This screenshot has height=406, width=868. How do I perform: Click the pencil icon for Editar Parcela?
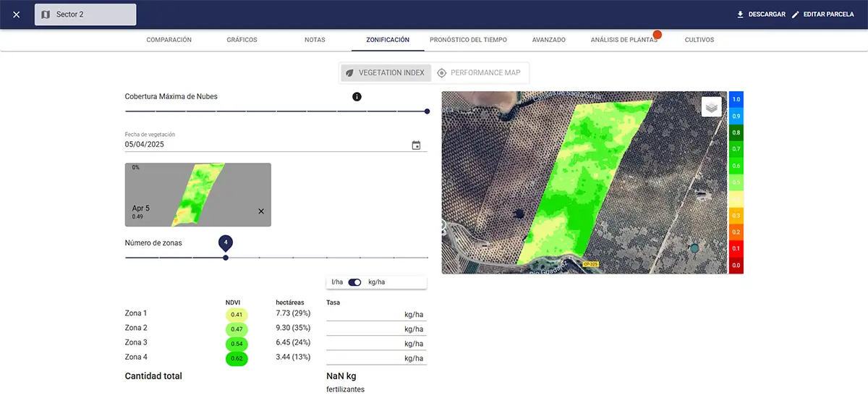click(796, 14)
